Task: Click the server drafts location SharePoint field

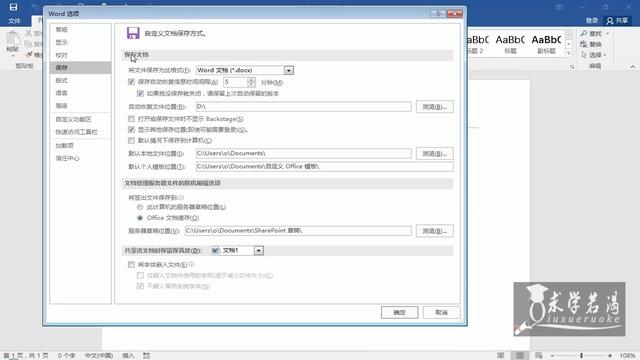Action: 298,231
